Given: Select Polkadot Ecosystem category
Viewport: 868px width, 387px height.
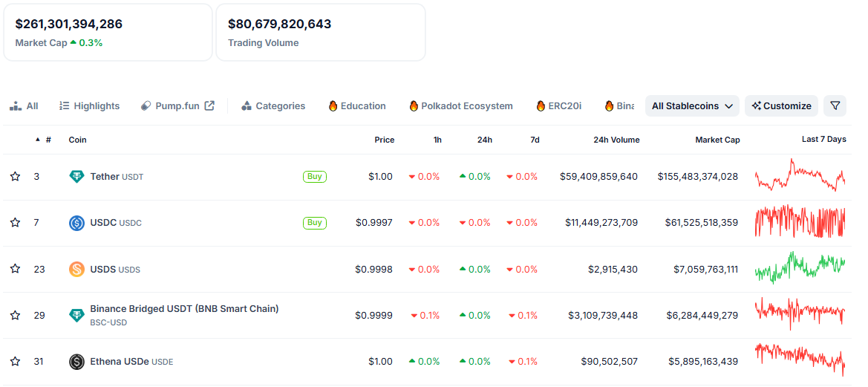Looking at the screenshot, I should [x=460, y=105].
